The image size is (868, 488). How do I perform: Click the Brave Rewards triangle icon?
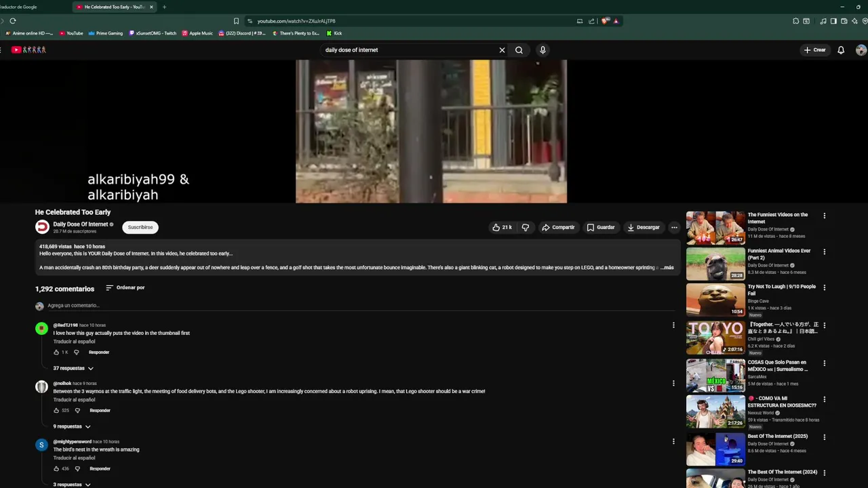tap(616, 21)
